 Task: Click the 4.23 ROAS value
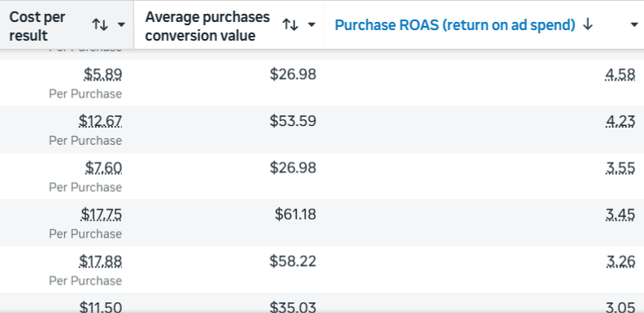[x=620, y=121]
